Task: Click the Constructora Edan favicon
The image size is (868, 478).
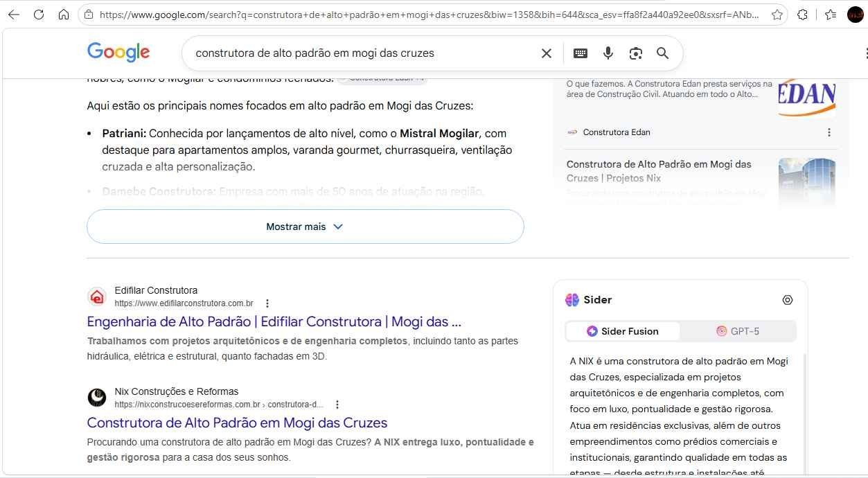Action: click(x=572, y=132)
